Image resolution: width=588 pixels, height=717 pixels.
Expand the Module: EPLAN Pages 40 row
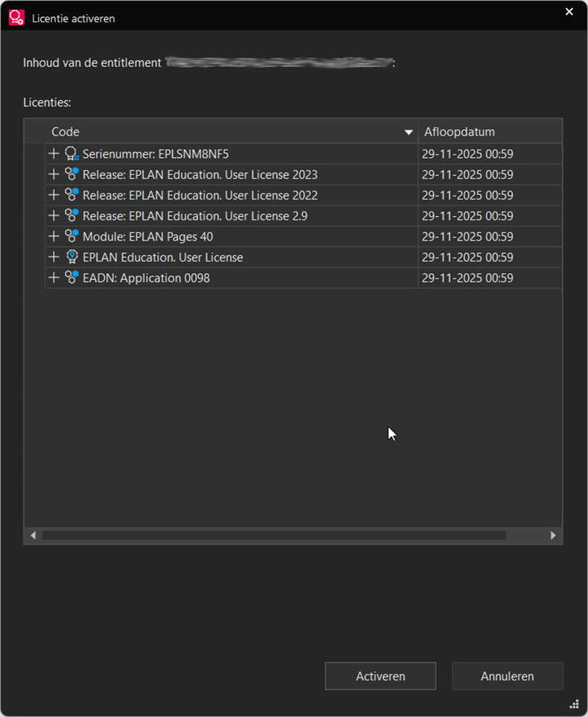click(x=54, y=236)
